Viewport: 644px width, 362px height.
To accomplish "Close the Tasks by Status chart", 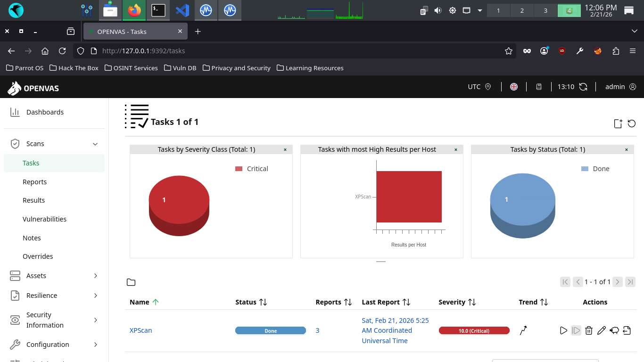I will click(x=627, y=149).
